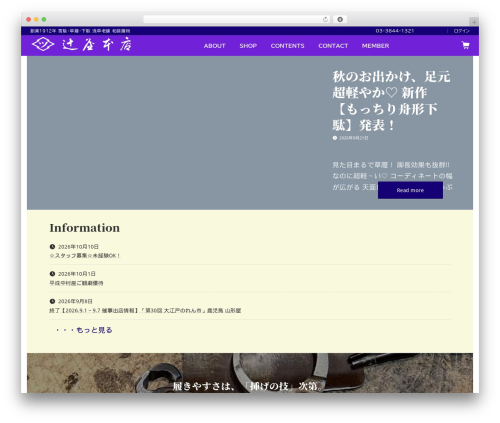The height and width of the screenshot is (423, 500).
Task: Click the browser address bar
Action: (237, 19)
